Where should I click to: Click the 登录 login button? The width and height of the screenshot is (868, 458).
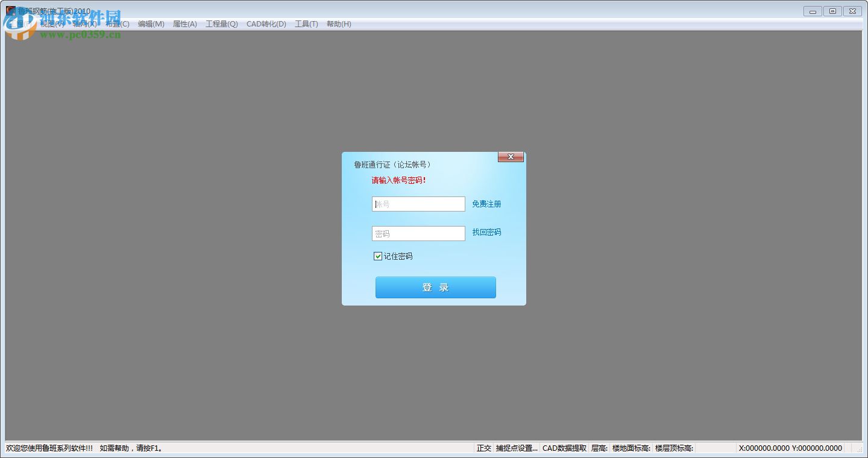pos(435,287)
